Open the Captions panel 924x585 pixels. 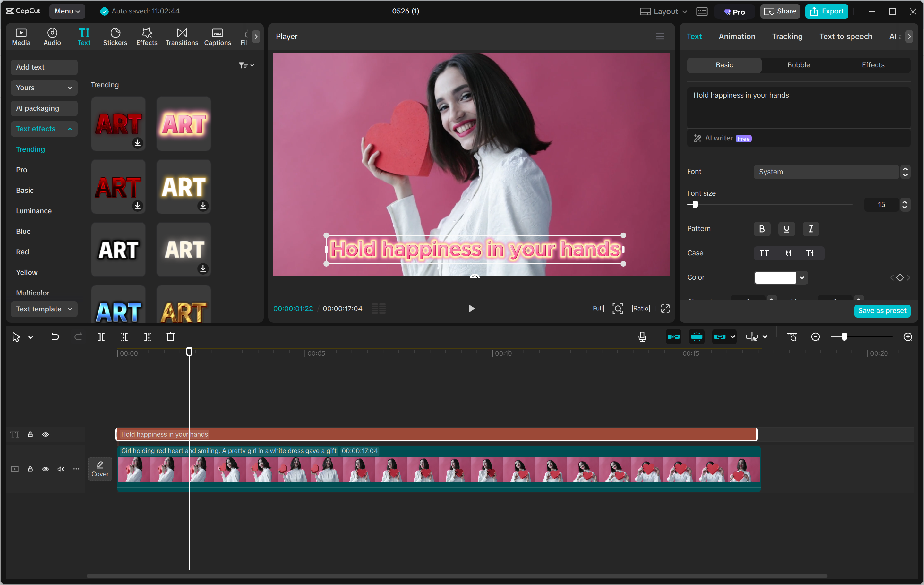click(x=217, y=36)
